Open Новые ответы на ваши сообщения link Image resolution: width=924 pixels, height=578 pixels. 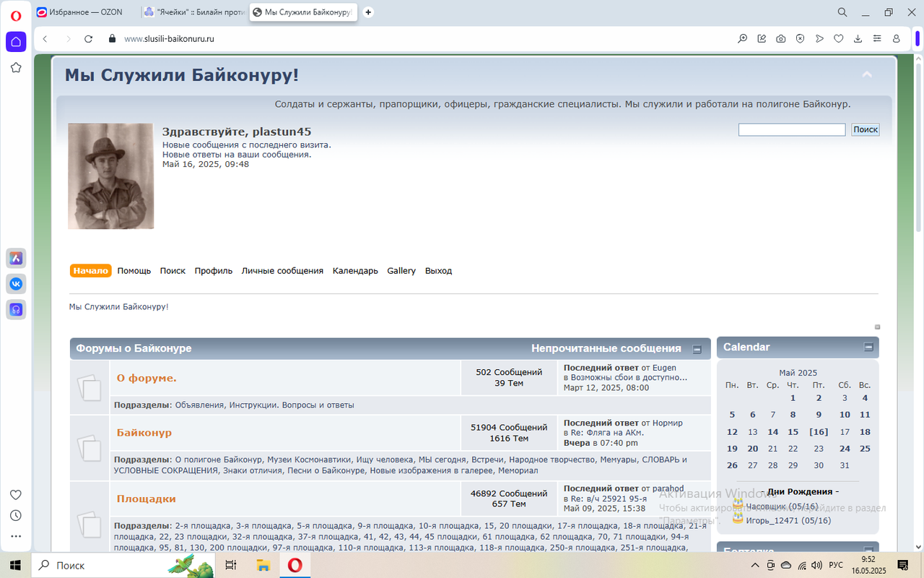(x=237, y=155)
